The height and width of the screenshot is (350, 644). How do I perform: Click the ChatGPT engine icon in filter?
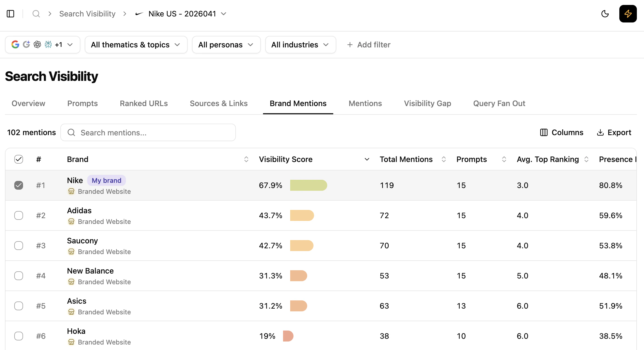[x=37, y=44]
